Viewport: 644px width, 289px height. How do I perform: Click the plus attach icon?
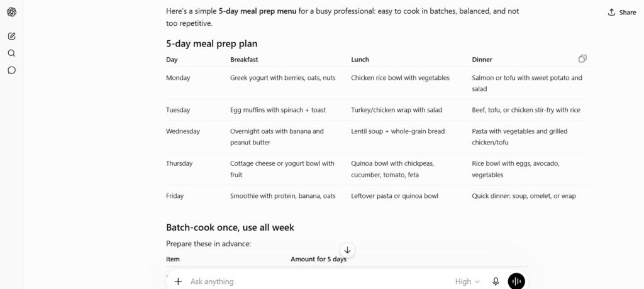click(x=178, y=281)
